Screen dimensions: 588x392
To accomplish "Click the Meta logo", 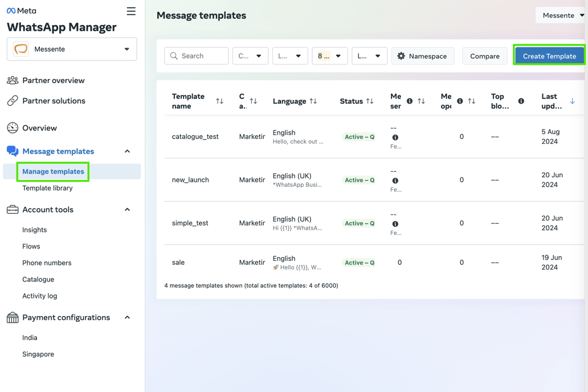I will click(x=22, y=11).
